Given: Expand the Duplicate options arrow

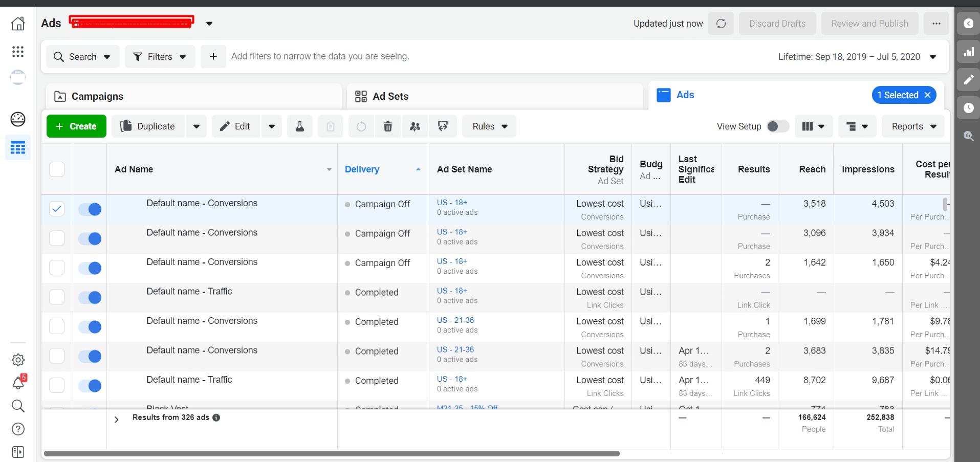Looking at the screenshot, I should (x=197, y=126).
